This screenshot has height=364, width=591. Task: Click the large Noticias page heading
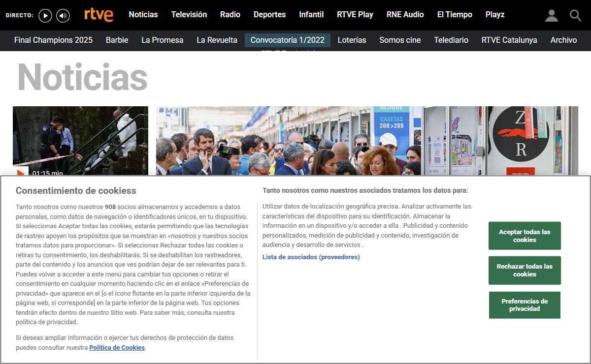pos(82,77)
